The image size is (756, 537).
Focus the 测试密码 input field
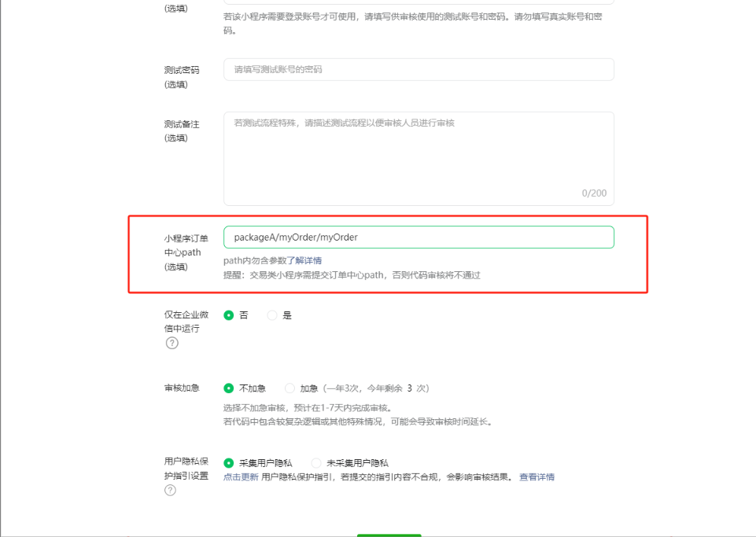(x=419, y=69)
